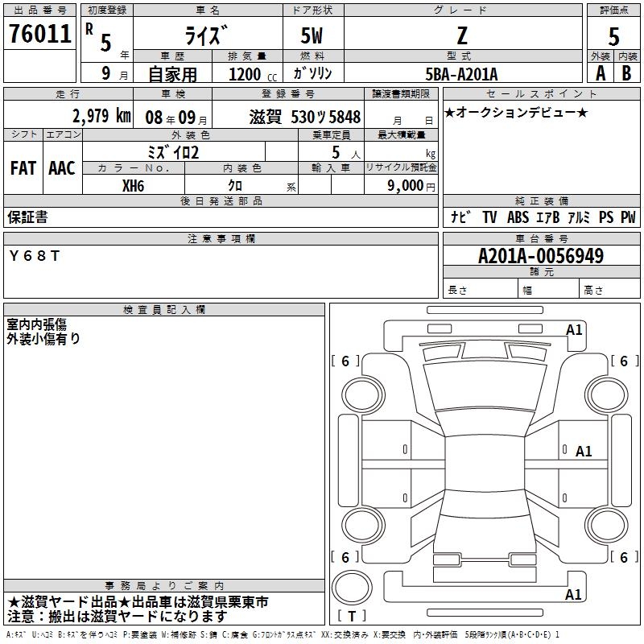Click seating capacity 5 人
The height and width of the screenshot is (644, 644).
(345, 153)
